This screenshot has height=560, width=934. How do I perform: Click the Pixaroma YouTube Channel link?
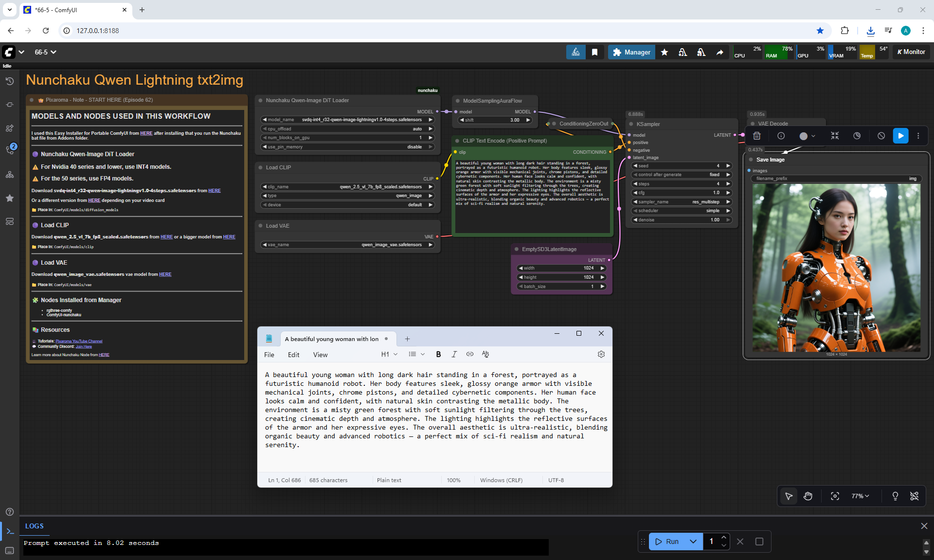[79, 341]
